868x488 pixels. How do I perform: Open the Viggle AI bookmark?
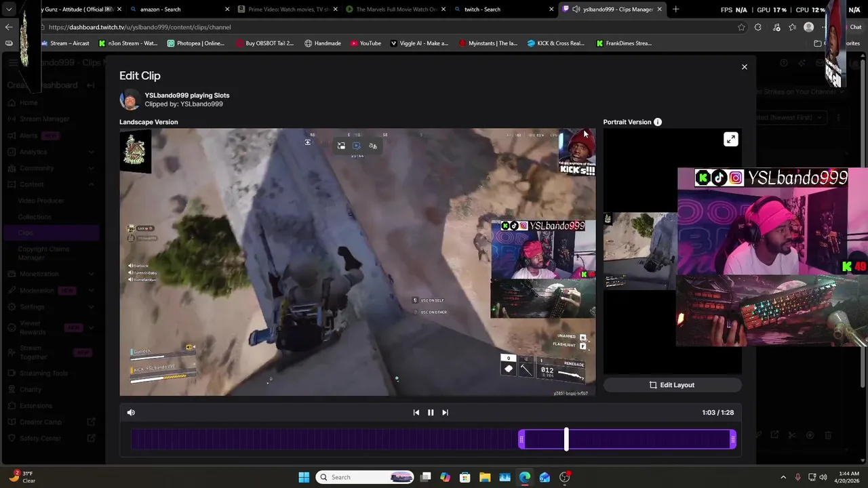[419, 43]
